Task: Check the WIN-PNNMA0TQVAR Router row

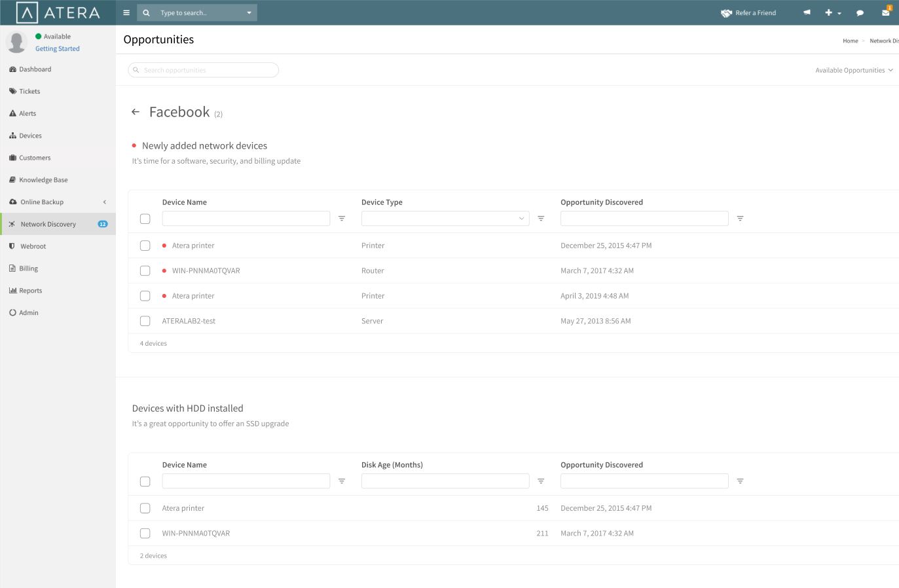Action: [x=145, y=270]
